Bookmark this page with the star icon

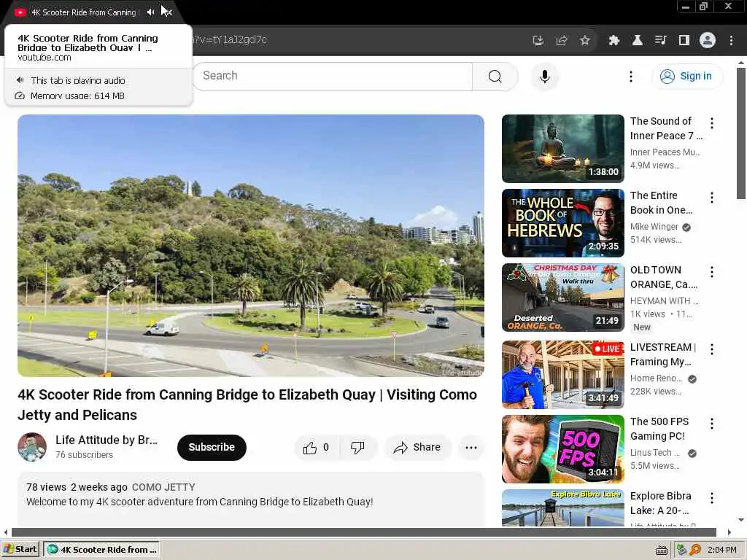click(585, 41)
